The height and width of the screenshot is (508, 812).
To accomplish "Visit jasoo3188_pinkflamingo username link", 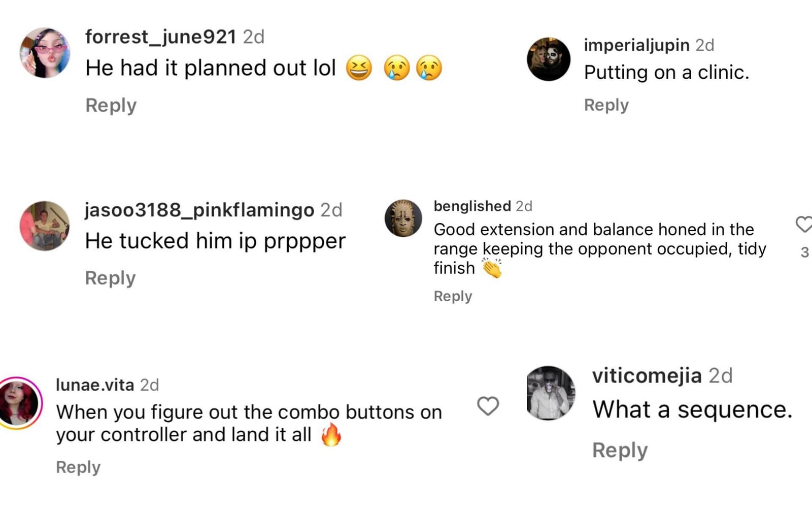I will (x=199, y=210).
